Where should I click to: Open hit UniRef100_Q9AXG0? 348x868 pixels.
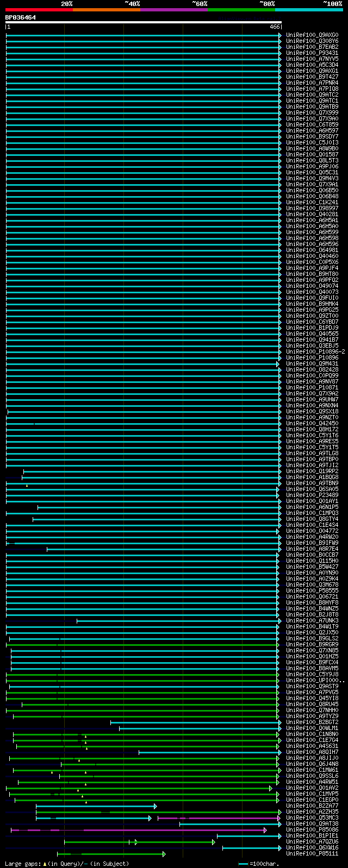pos(312,35)
